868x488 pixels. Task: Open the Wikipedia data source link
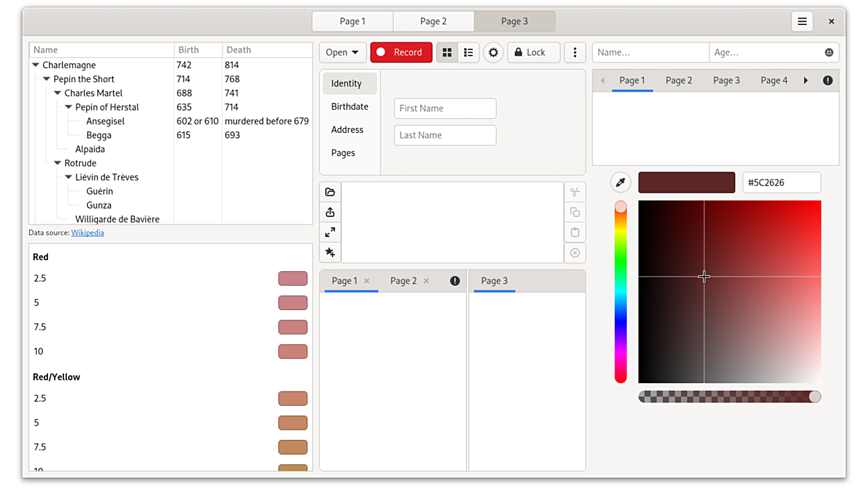[x=88, y=233]
